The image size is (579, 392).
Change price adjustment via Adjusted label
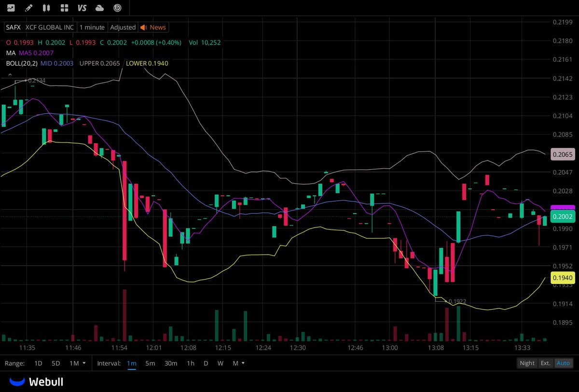122,27
